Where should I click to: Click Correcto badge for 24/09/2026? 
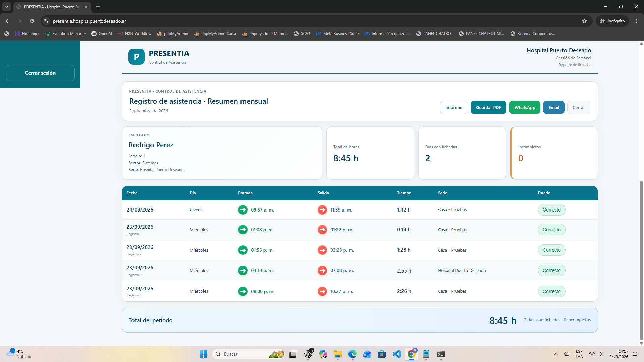point(551,210)
